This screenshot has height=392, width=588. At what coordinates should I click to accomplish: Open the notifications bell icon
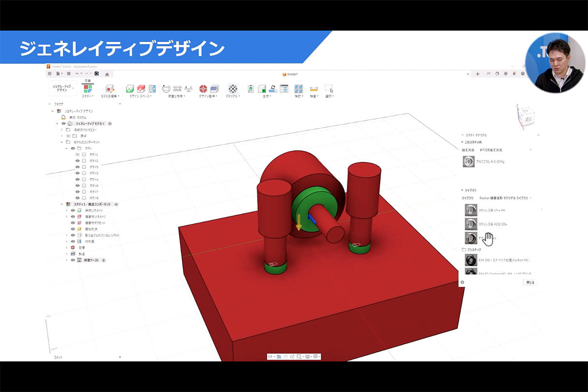(x=514, y=74)
